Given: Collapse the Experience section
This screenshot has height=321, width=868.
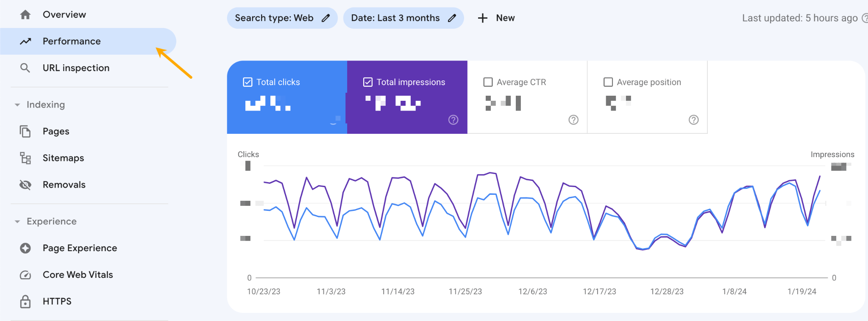Looking at the screenshot, I should pos(17,221).
